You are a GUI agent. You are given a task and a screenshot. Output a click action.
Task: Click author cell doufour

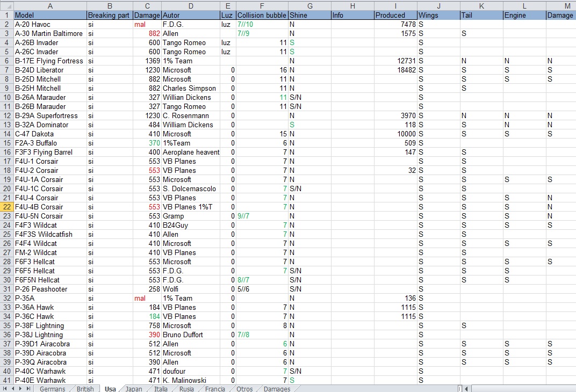(x=191, y=372)
